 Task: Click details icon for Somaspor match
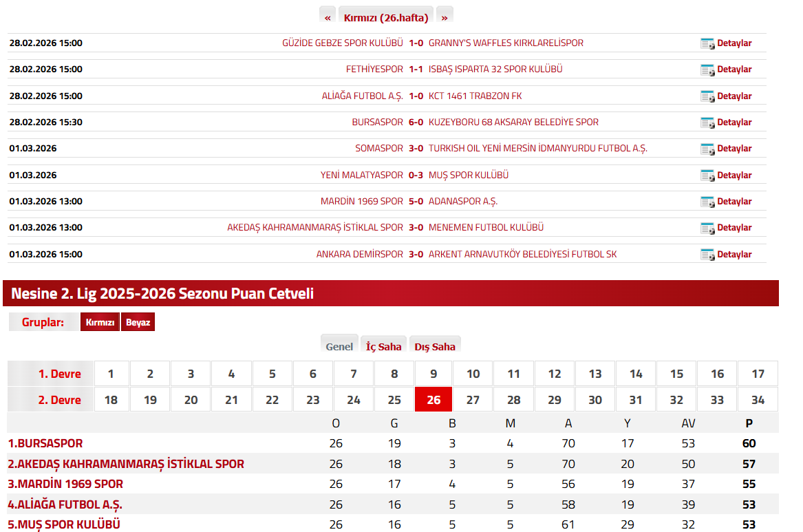(x=707, y=149)
